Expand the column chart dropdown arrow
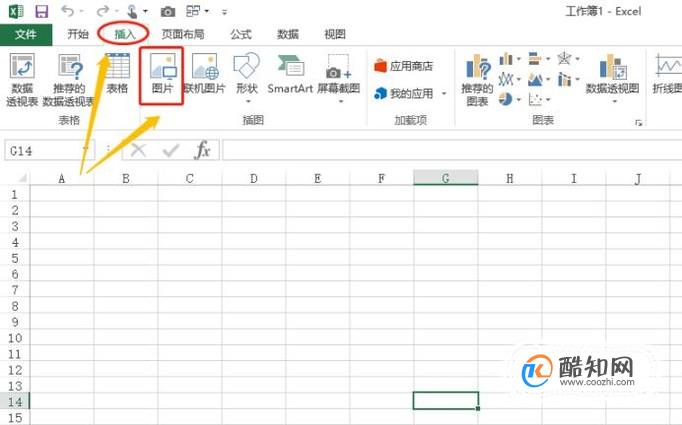Screen dimensions: 682x425 (x=519, y=59)
